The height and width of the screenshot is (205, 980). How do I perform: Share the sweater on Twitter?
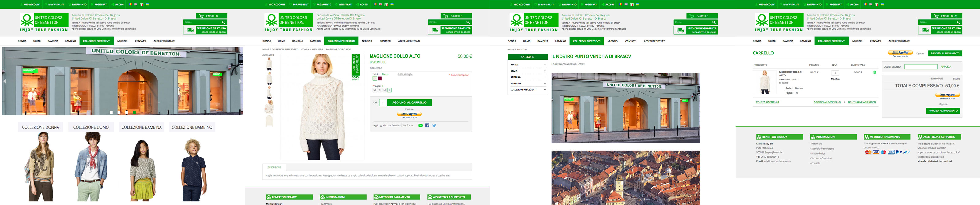pyautogui.click(x=434, y=125)
